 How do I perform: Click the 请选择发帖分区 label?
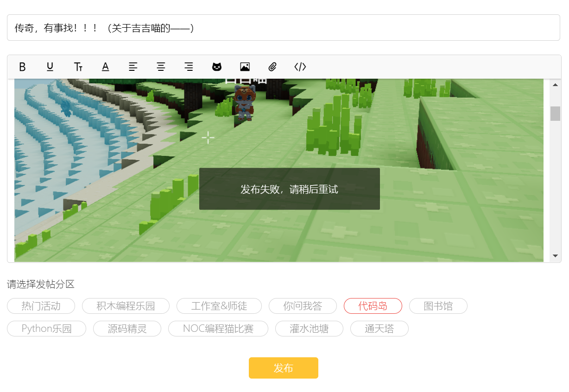click(x=41, y=284)
